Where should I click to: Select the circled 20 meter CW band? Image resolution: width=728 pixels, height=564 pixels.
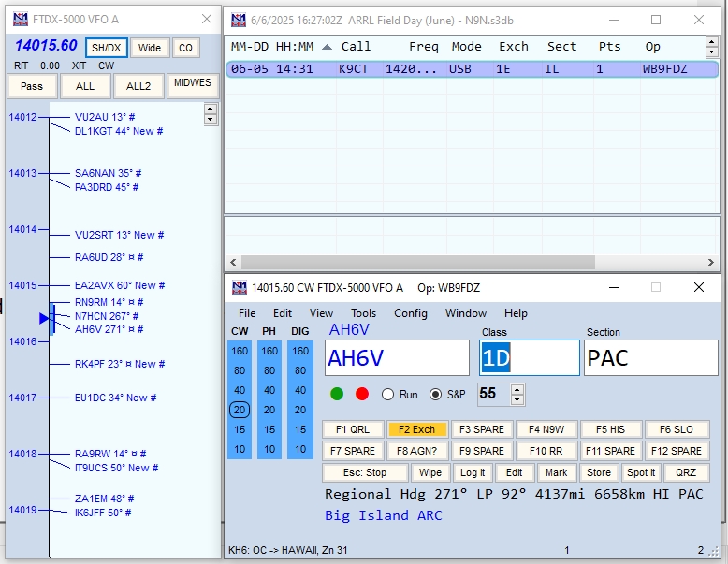pyautogui.click(x=240, y=410)
